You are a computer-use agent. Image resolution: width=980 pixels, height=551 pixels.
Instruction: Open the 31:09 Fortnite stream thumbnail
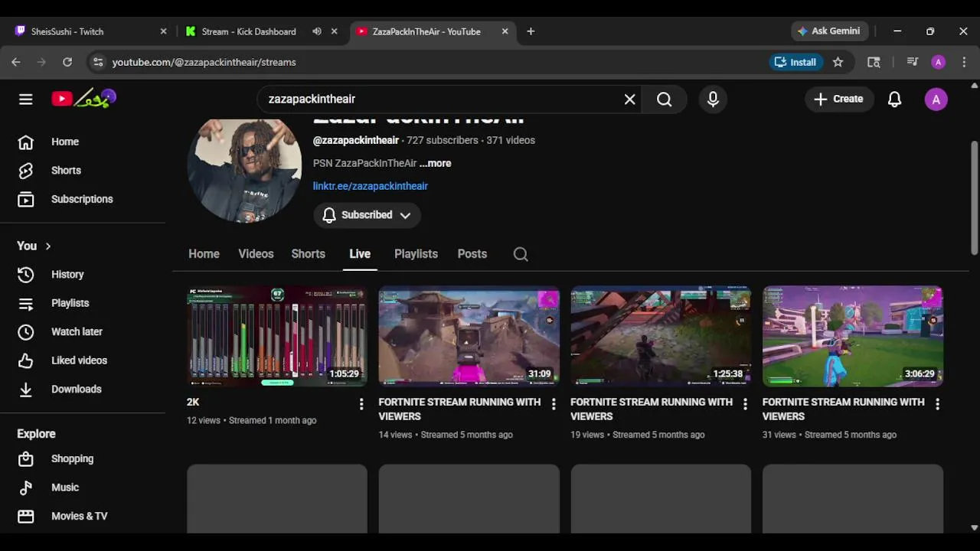(469, 336)
